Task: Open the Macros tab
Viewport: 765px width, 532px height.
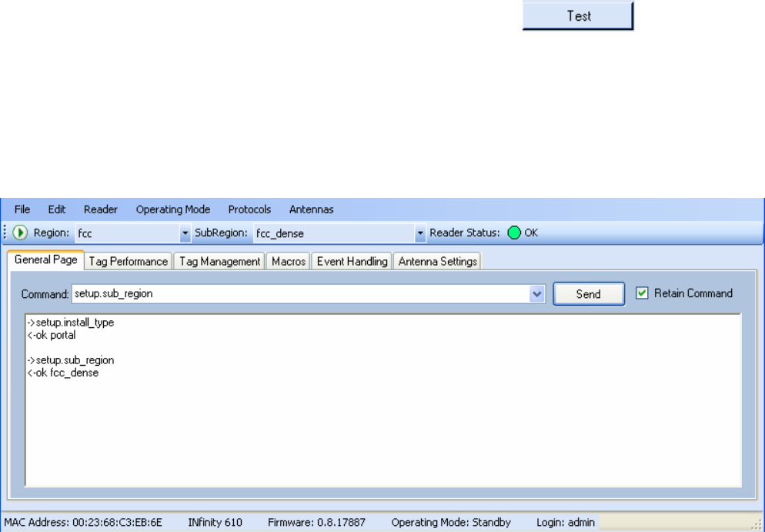Action: pos(289,261)
